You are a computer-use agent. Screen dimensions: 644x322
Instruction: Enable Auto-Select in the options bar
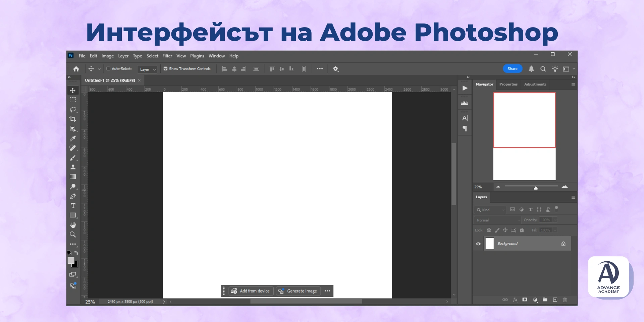(109, 68)
